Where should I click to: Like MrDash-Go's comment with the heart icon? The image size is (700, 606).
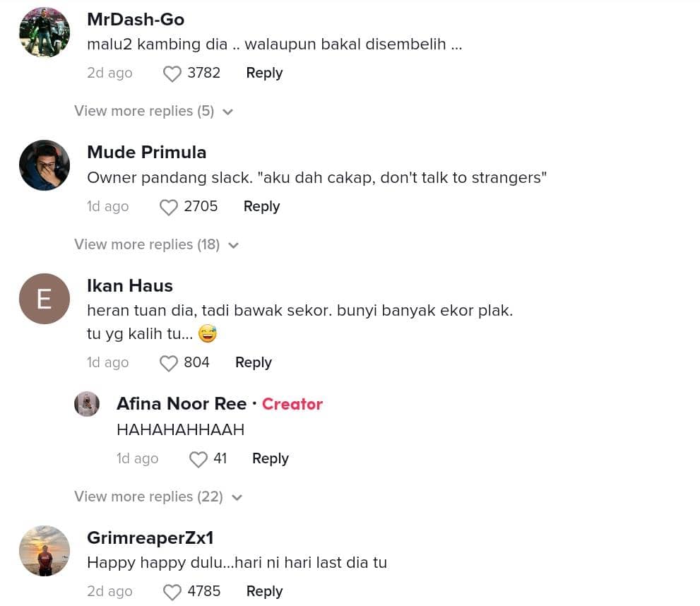coord(172,73)
